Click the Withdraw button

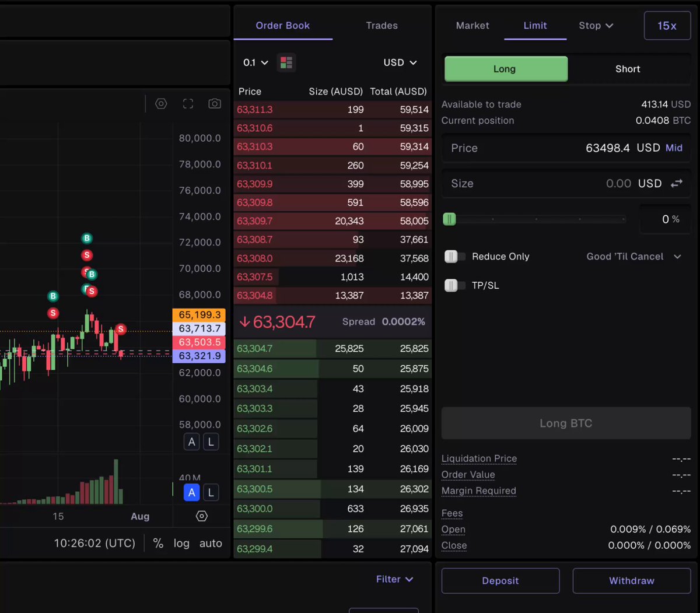coord(632,581)
